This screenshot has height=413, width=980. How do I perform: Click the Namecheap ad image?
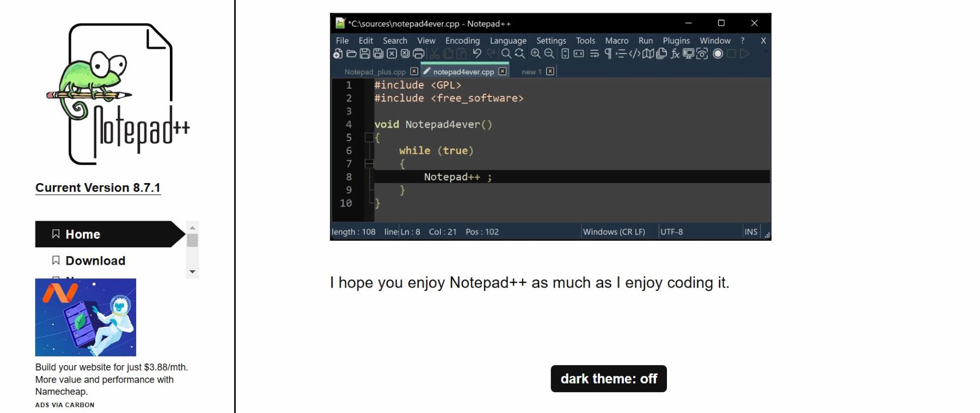(x=85, y=317)
